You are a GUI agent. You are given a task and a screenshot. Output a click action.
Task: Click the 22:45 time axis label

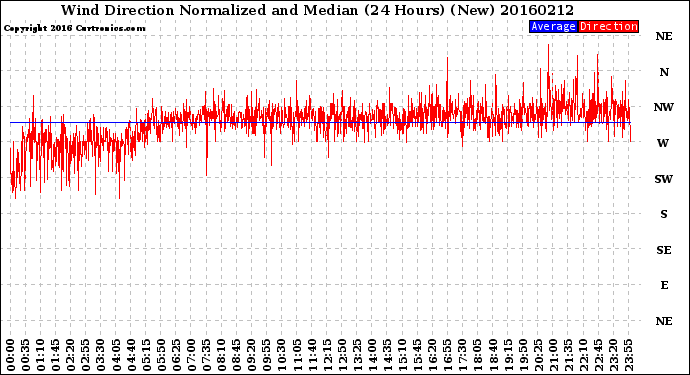tap(598, 355)
